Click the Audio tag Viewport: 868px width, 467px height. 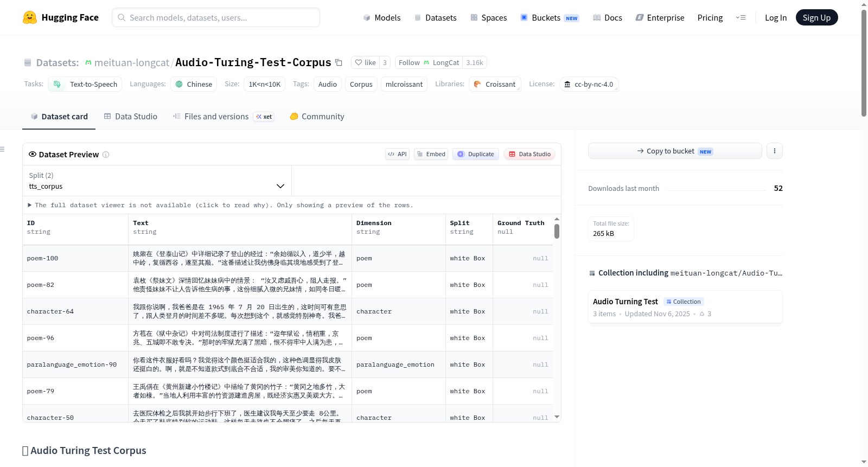[x=328, y=84]
